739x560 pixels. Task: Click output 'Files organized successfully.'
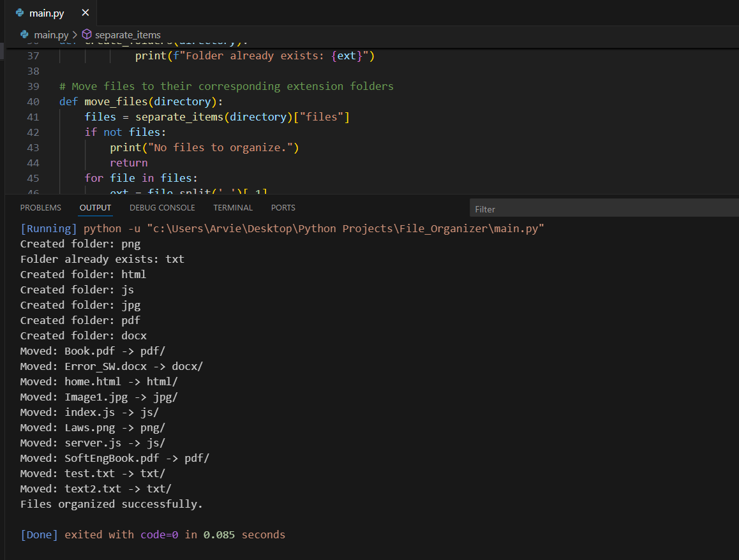coord(112,504)
